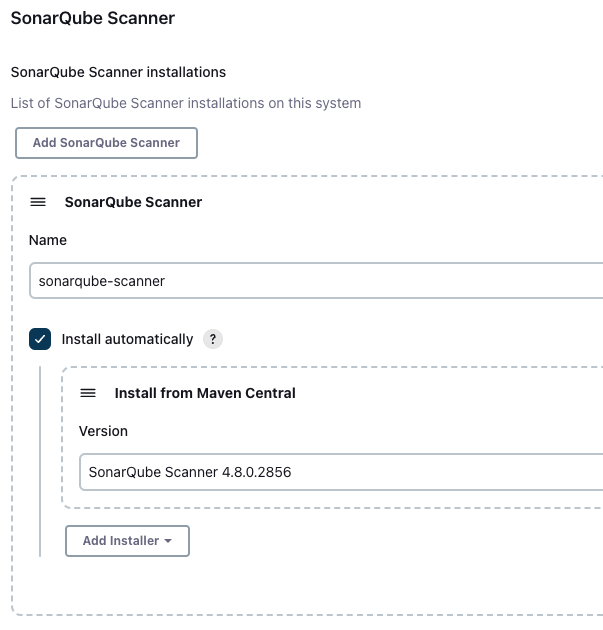Toggle the Install automatically checkbox
This screenshot has width=603, height=630.
pyautogui.click(x=40, y=339)
